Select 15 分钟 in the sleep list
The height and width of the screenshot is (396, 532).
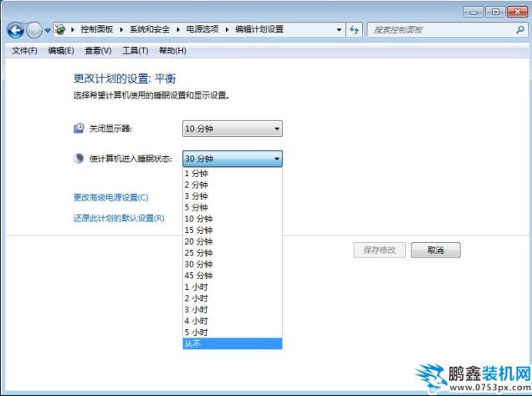[233, 231]
